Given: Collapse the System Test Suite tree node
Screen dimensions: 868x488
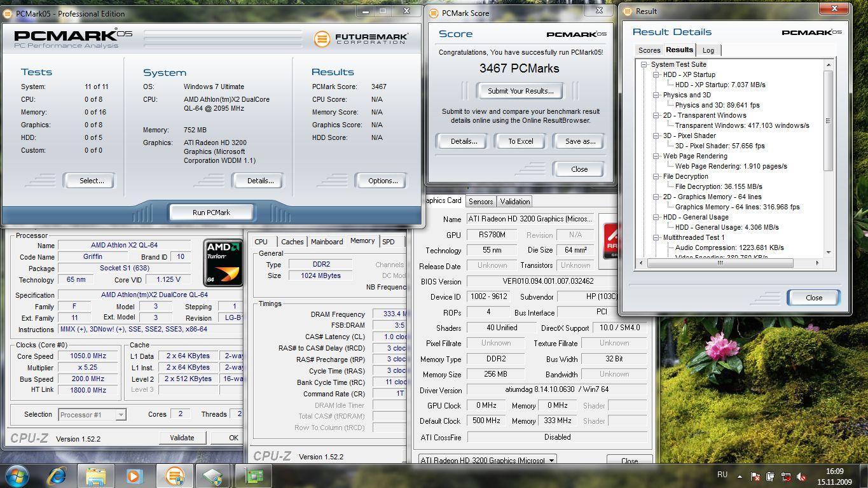Looking at the screenshot, I should click(644, 64).
